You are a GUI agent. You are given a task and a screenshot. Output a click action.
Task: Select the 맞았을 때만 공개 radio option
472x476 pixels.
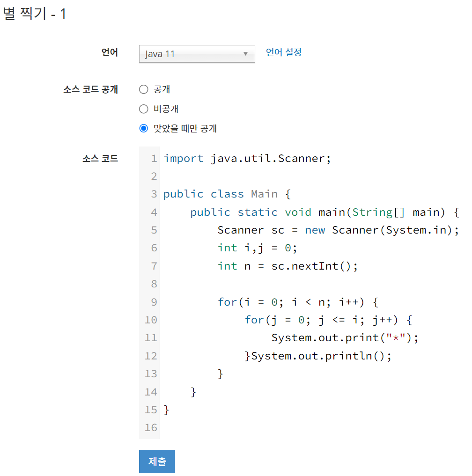tap(144, 128)
